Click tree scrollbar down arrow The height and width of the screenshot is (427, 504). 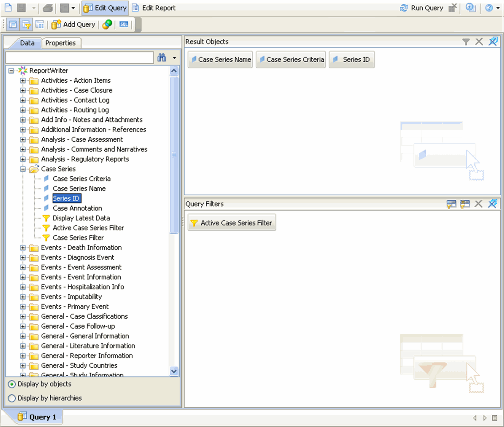click(x=174, y=371)
